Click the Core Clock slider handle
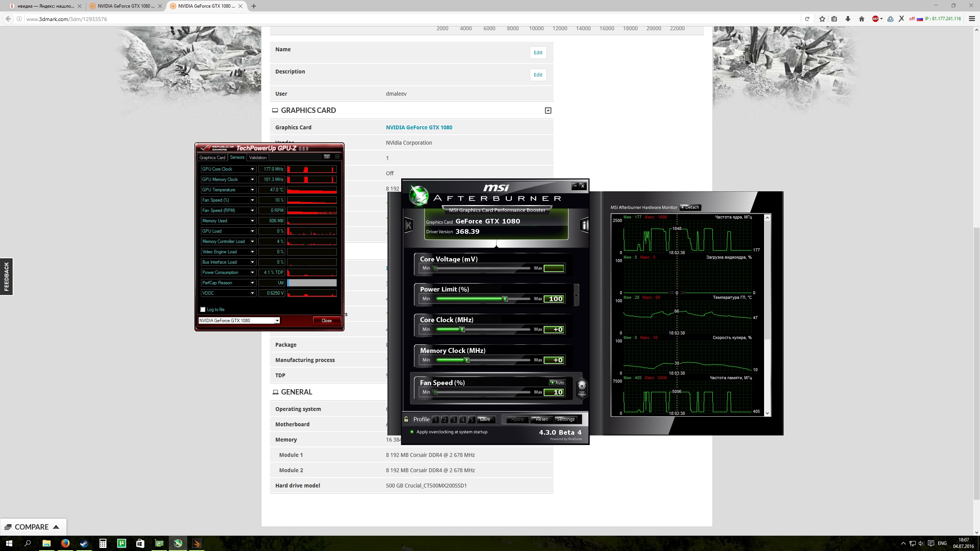This screenshot has width=980, height=551. click(462, 329)
